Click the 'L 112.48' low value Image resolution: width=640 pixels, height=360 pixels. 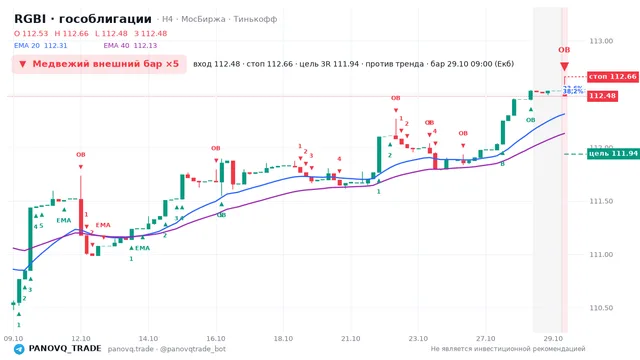[111, 33]
